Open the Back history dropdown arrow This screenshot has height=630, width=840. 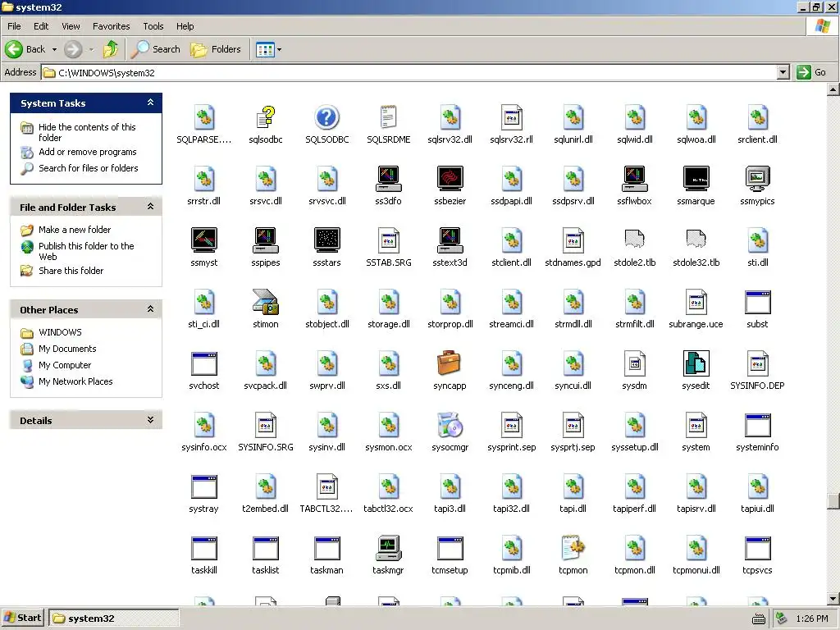pyautogui.click(x=54, y=49)
